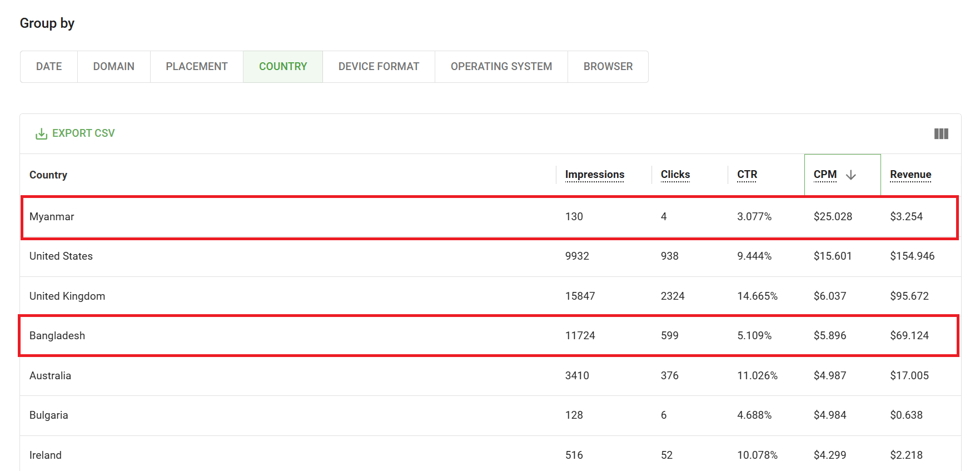This screenshot has height=471, width=980.
Task: Click the column layout icon
Action: [x=941, y=133]
